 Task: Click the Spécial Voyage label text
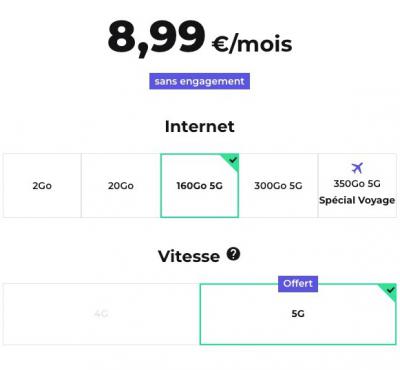(x=357, y=200)
